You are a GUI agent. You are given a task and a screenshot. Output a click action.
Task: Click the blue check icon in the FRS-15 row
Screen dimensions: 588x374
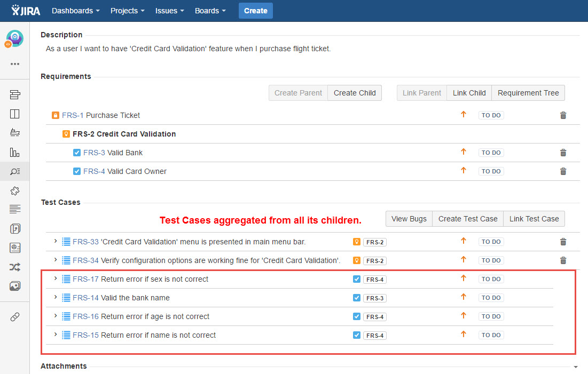pos(357,335)
